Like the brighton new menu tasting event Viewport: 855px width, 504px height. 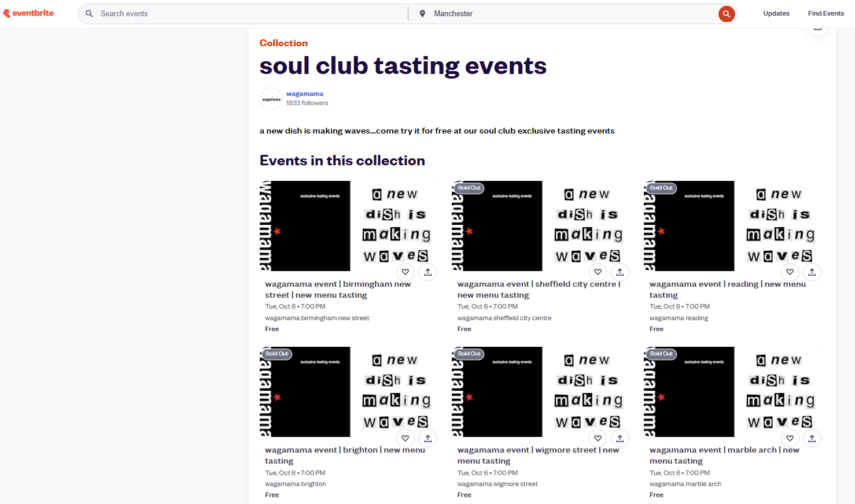click(x=406, y=438)
